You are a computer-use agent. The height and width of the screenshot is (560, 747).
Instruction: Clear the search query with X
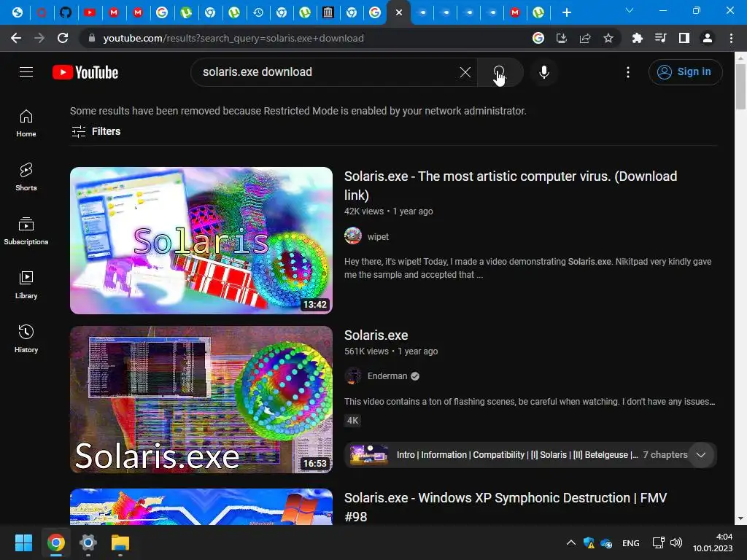pyautogui.click(x=465, y=72)
